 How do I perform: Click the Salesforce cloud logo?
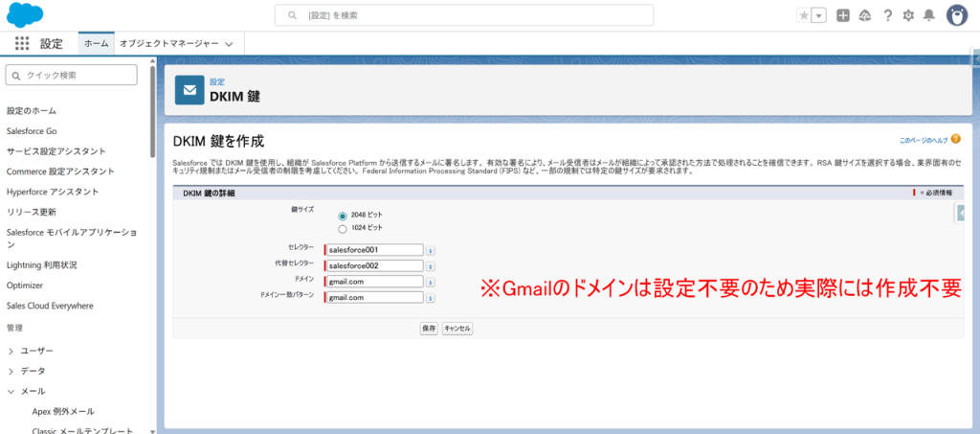pos(24,15)
